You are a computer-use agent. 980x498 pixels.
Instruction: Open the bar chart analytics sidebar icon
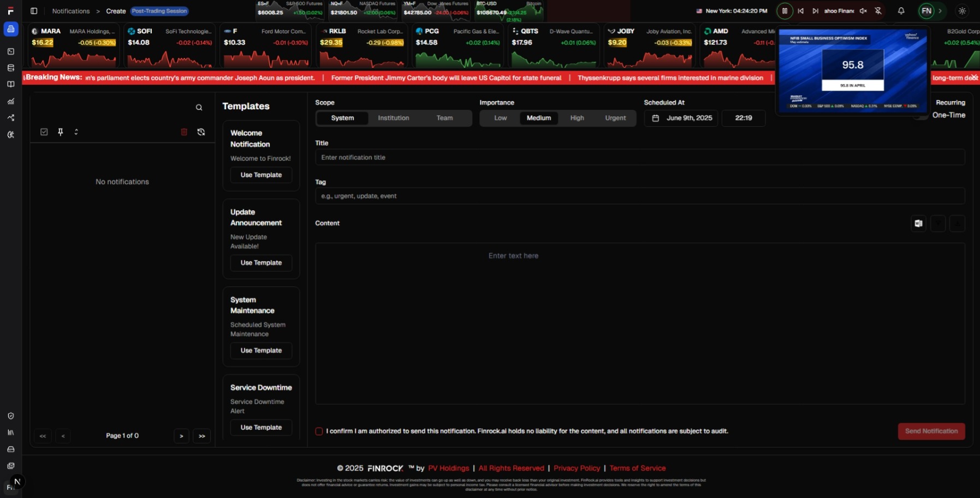coord(11,101)
